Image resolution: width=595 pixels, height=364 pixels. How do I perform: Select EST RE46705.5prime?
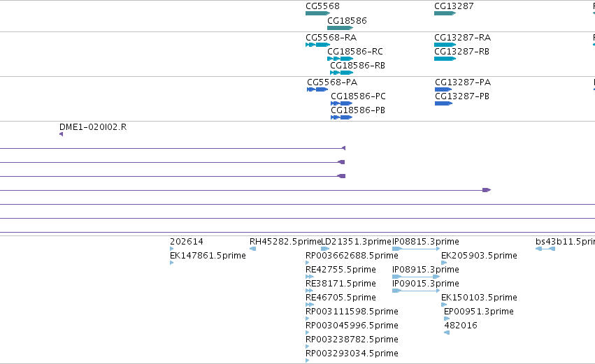click(x=340, y=298)
